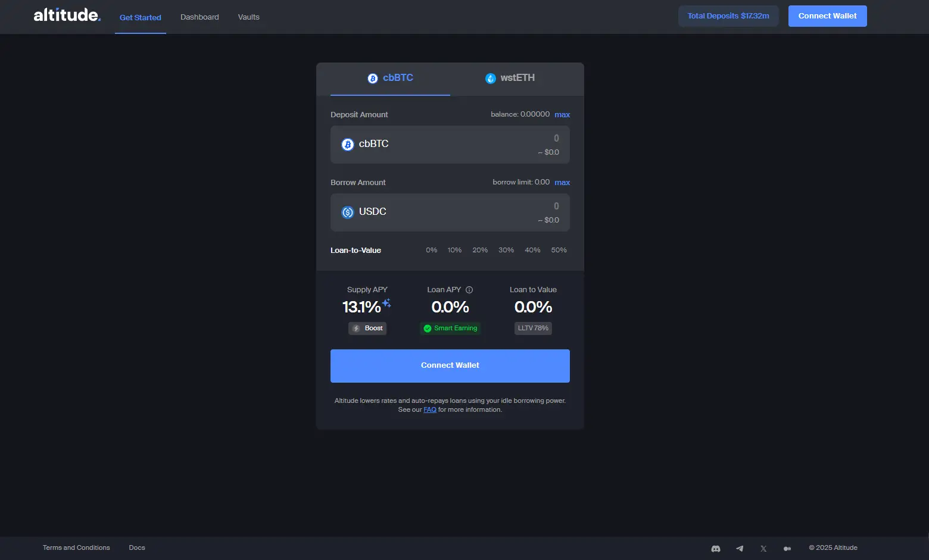Open the Docs footer link
Image resolution: width=929 pixels, height=560 pixels.
pyautogui.click(x=137, y=548)
